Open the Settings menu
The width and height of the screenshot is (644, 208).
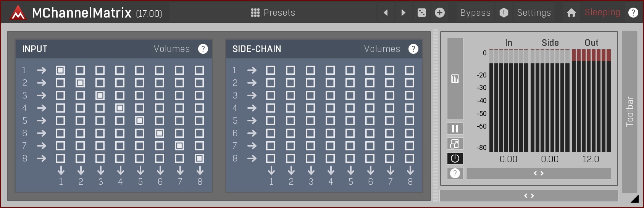pos(534,13)
